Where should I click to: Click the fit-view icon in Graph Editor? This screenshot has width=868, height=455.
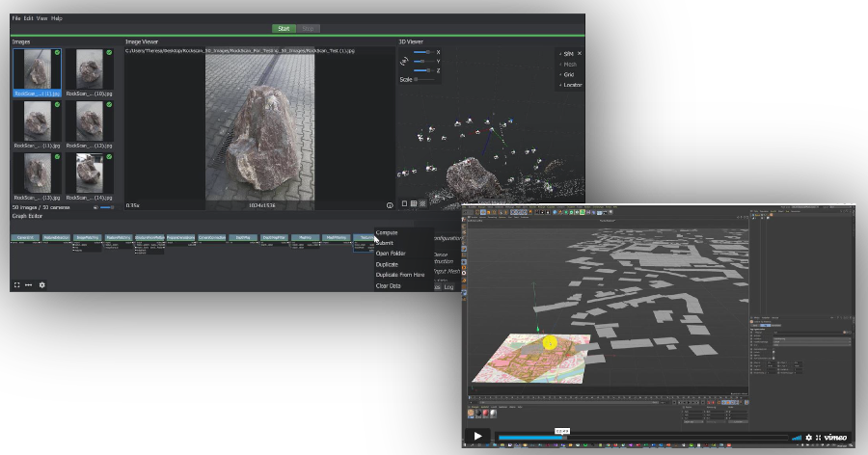(16, 285)
